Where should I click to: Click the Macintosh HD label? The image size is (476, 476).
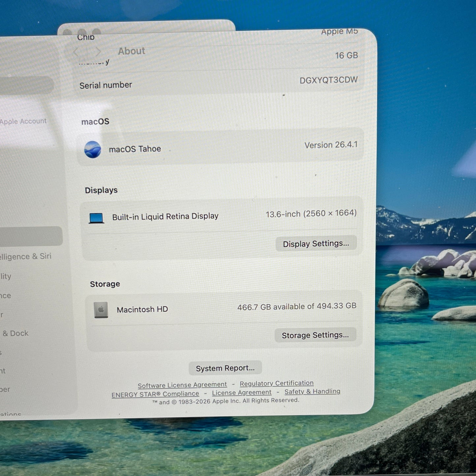(x=142, y=310)
